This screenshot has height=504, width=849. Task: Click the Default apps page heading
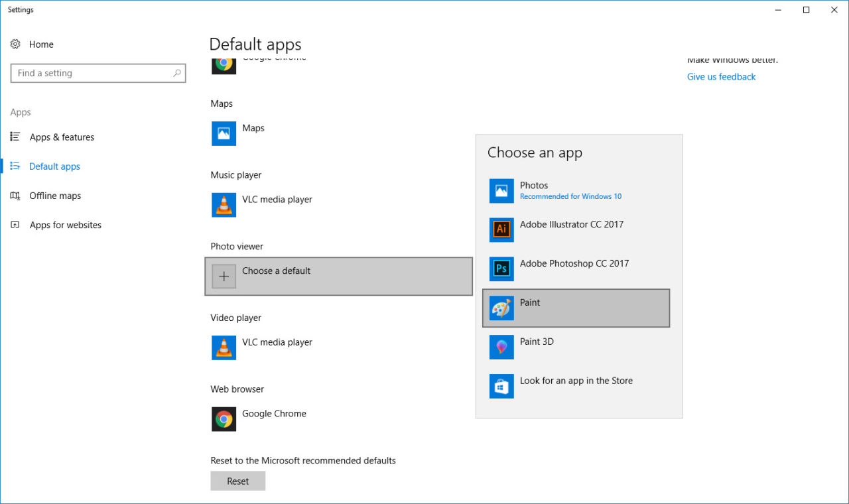(255, 44)
